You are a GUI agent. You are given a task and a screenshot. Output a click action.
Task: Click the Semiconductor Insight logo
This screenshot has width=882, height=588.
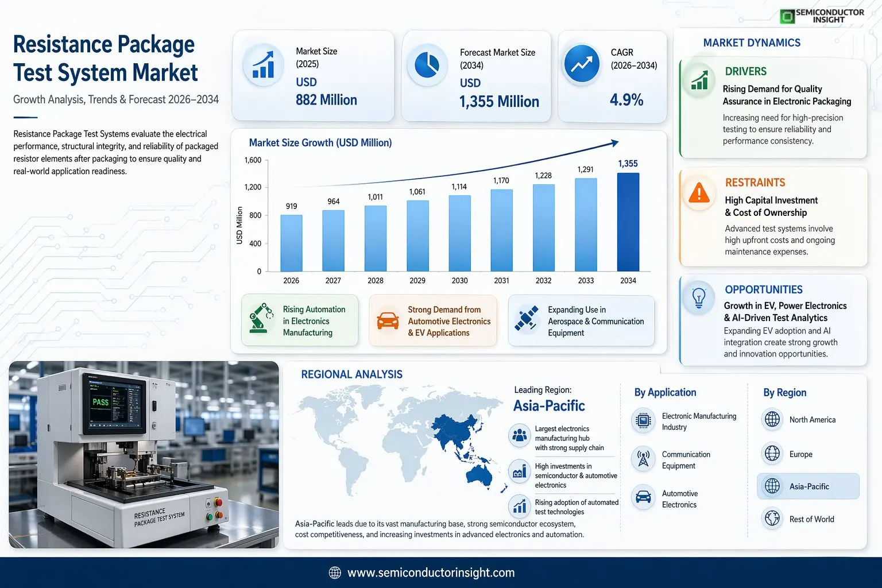[822, 16]
